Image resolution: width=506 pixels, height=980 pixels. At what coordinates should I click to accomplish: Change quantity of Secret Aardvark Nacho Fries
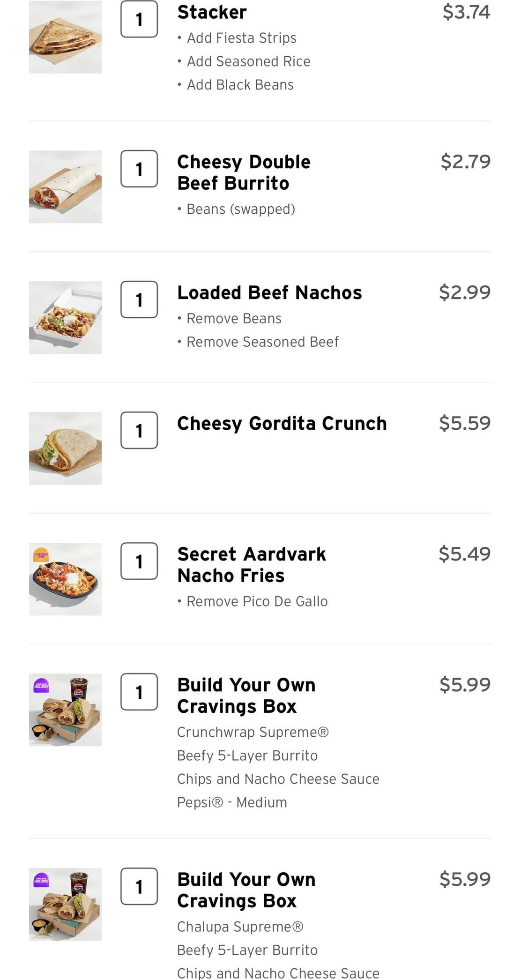[139, 561]
